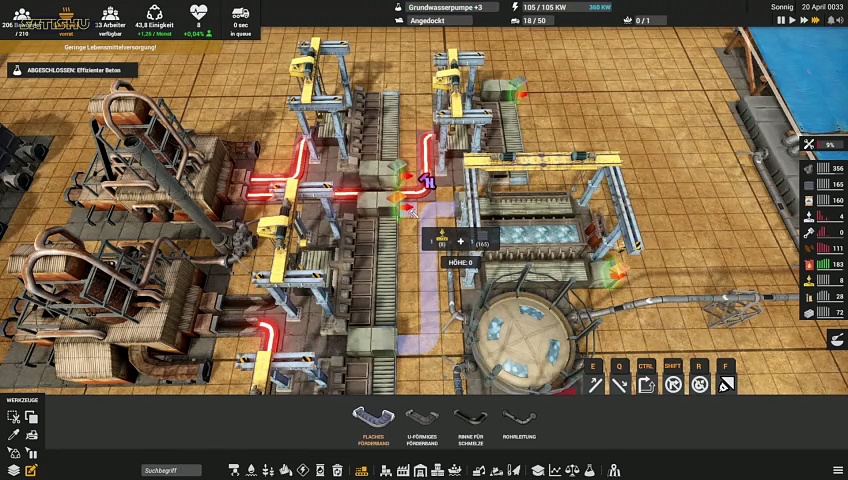Select Rinne für Schmelze transport
The image size is (848, 480).
point(470,420)
